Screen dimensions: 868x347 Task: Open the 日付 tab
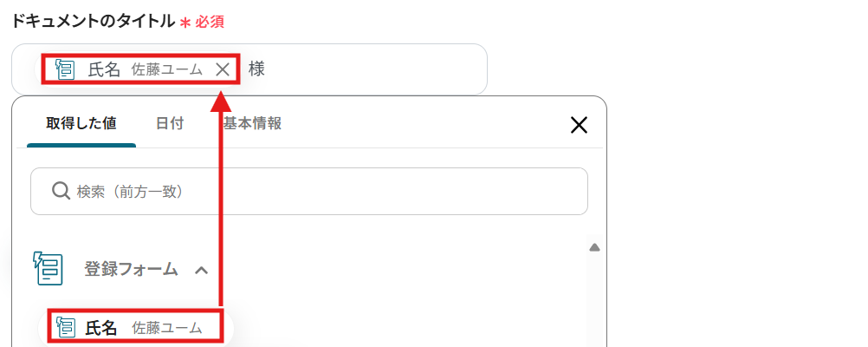pyautogui.click(x=170, y=123)
